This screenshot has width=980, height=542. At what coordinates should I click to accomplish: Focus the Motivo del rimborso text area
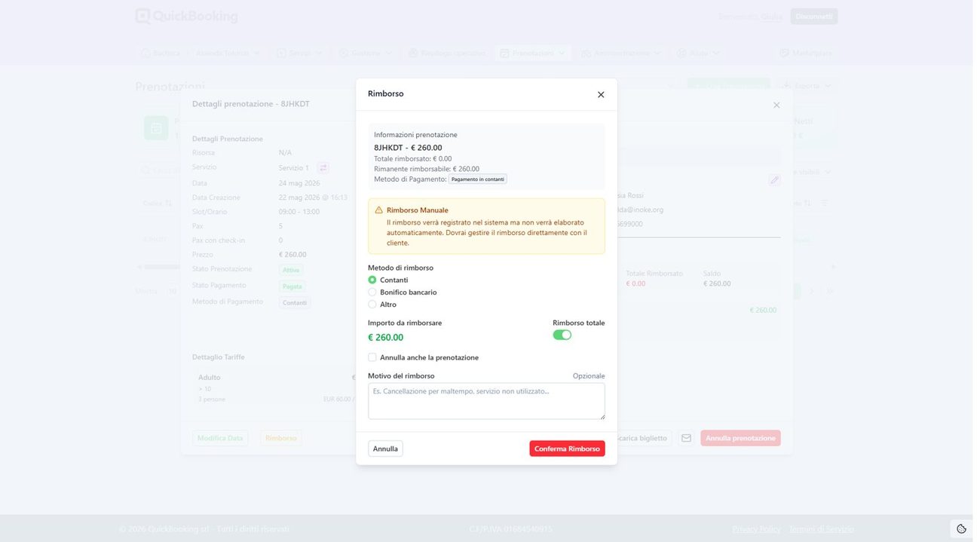tap(486, 401)
